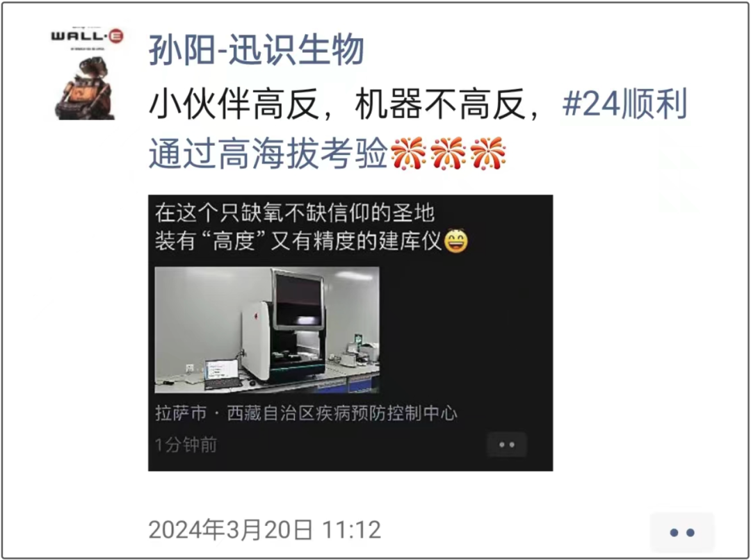Click caption line 装有“高度”又有精度的建库仪
This screenshot has width=751, height=560.
point(298,241)
